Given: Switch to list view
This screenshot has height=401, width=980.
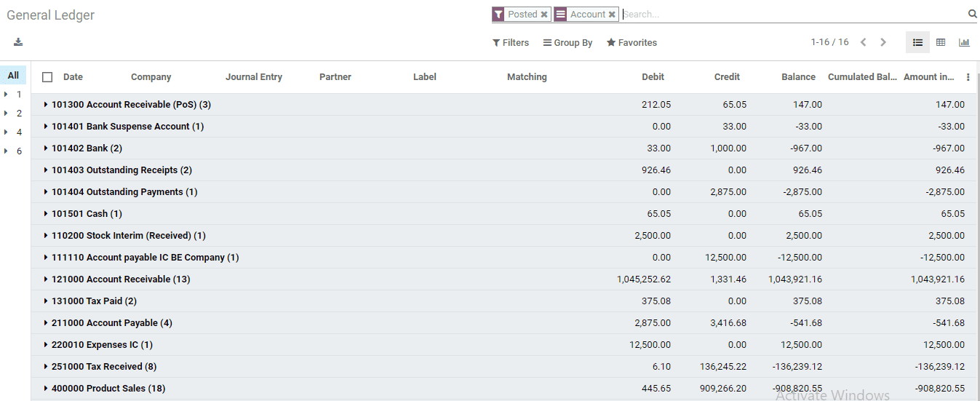Looking at the screenshot, I should [x=917, y=43].
